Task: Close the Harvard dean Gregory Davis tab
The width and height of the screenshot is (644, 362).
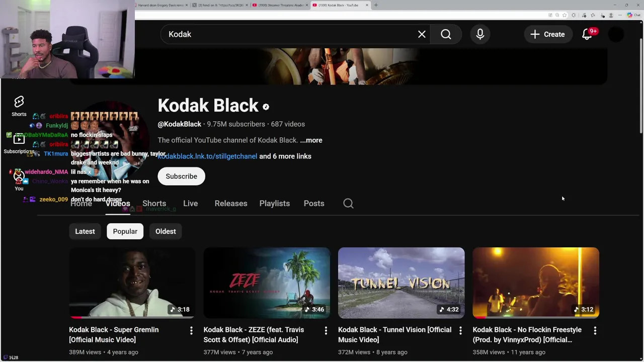Action: (187, 5)
